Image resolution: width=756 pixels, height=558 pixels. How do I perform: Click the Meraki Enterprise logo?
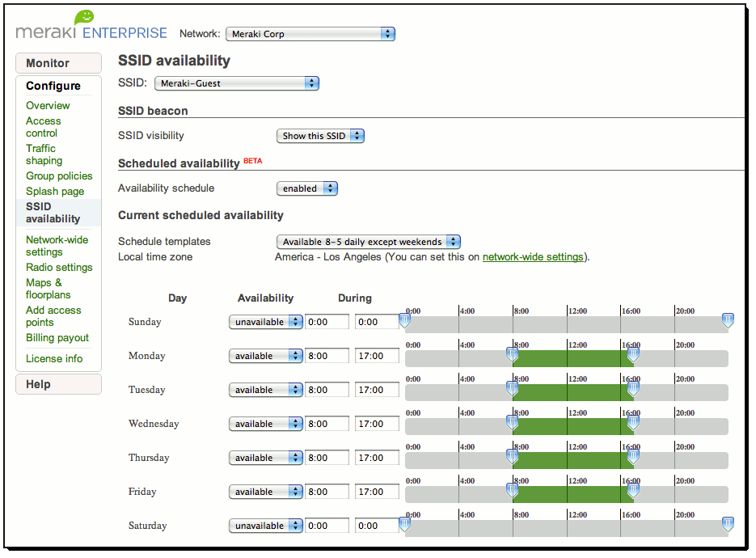tap(91, 26)
